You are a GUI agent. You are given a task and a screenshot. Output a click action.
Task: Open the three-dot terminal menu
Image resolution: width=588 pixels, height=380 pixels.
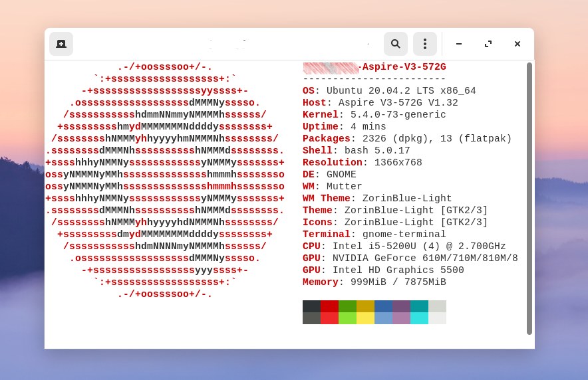pos(425,44)
